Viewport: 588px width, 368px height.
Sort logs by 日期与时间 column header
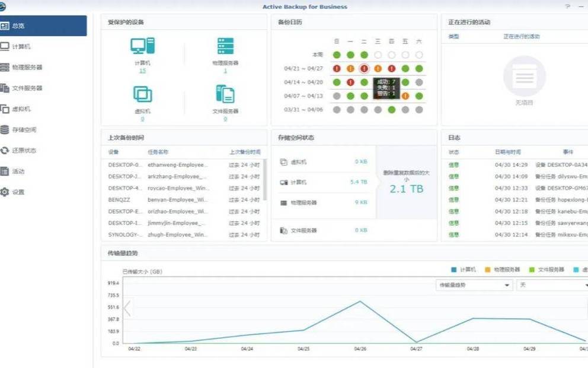(508, 152)
